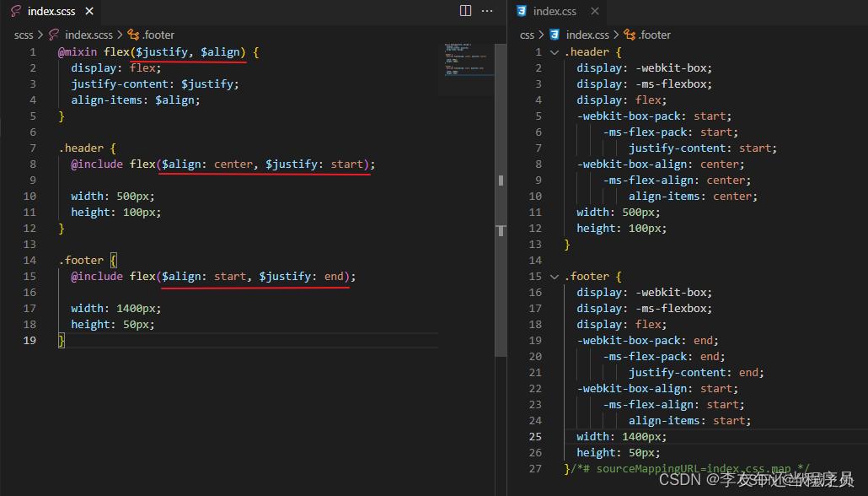Click the .footer symbol icon in css breadcrumb
This screenshot has width=868, height=496.
tap(630, 35)
